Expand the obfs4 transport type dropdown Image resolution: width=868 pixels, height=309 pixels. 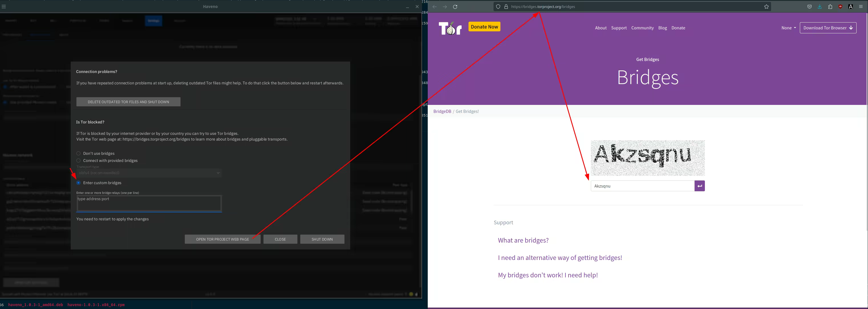point(149,173)
